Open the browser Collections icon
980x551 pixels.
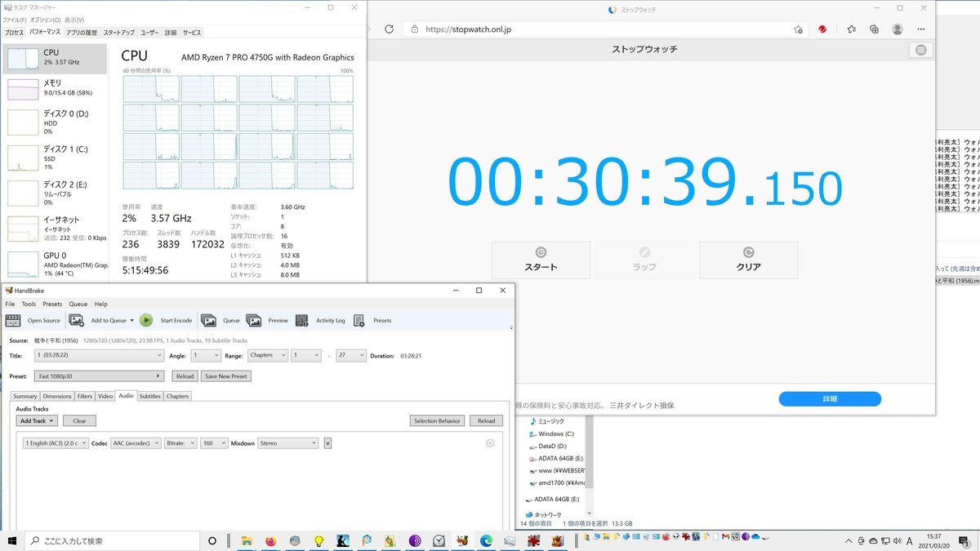(874, 29)
